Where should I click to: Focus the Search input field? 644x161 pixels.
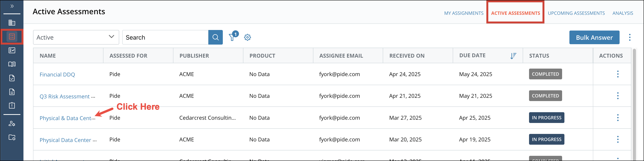[165, 37]
